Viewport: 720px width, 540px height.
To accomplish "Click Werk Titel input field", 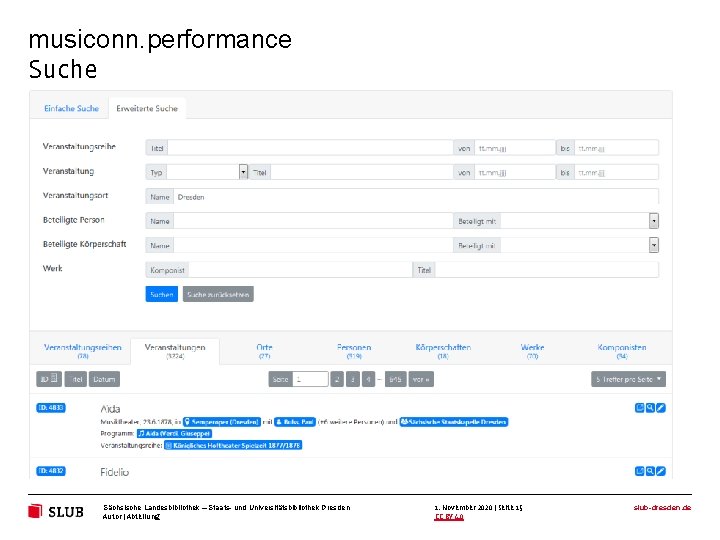I will [547, 270].
